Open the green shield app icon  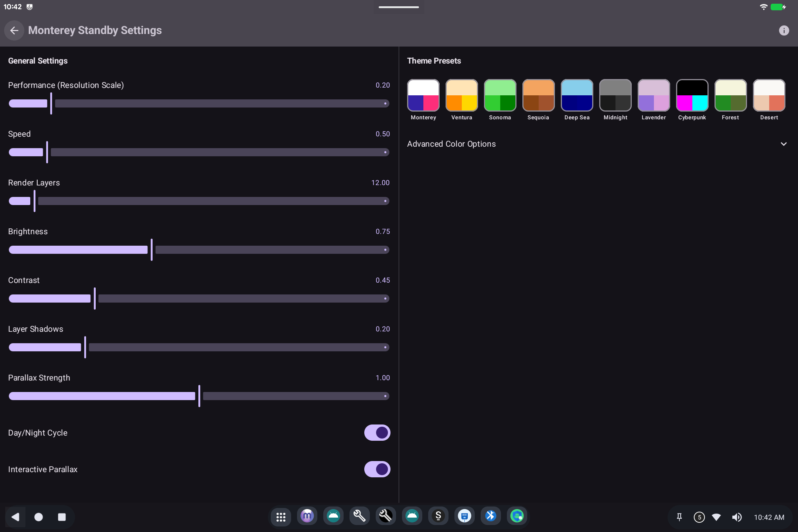pos(517,516)
